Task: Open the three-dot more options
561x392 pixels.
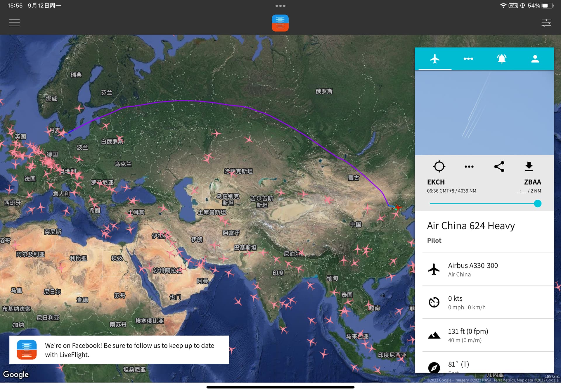Action: pos(469,167)
